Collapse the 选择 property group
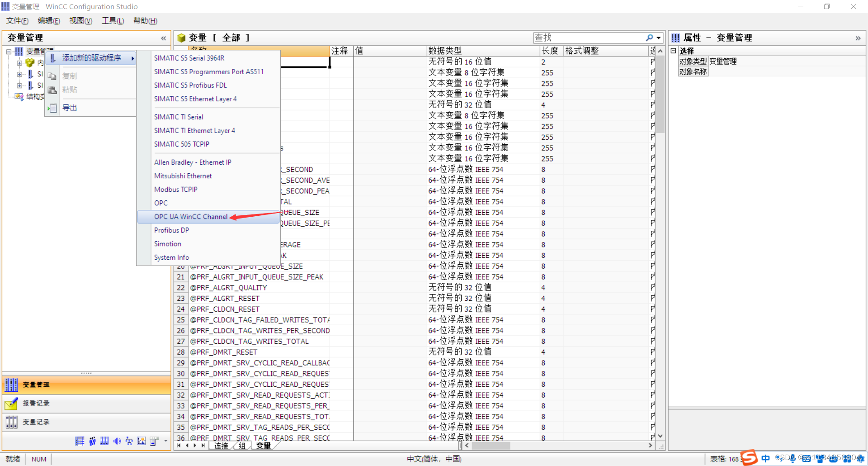 (673, 51)
